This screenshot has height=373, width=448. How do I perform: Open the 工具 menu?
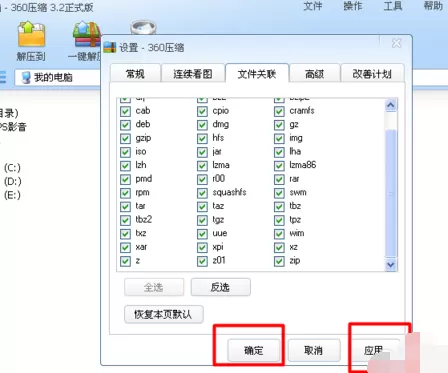(x=393, y=6)
